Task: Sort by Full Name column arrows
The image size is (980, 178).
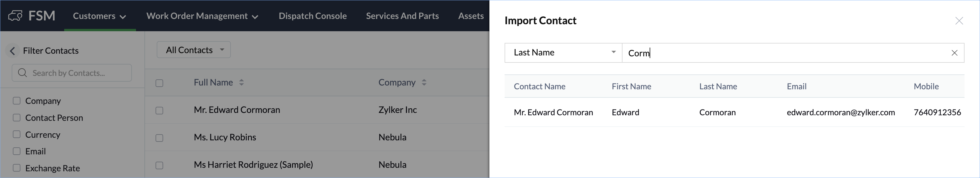Action: (241, 83)
